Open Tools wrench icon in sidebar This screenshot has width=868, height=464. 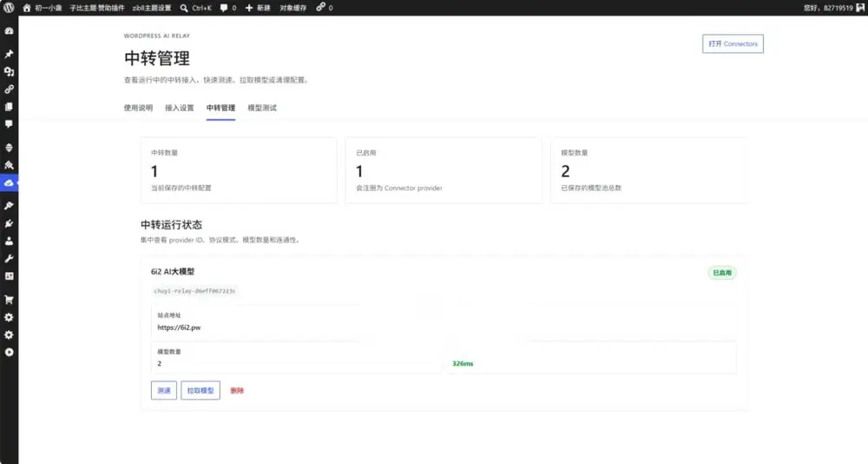(x=9, y=258)
